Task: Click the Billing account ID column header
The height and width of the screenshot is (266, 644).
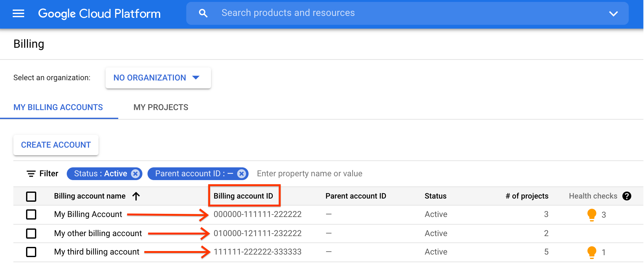Action: (243, 196)
